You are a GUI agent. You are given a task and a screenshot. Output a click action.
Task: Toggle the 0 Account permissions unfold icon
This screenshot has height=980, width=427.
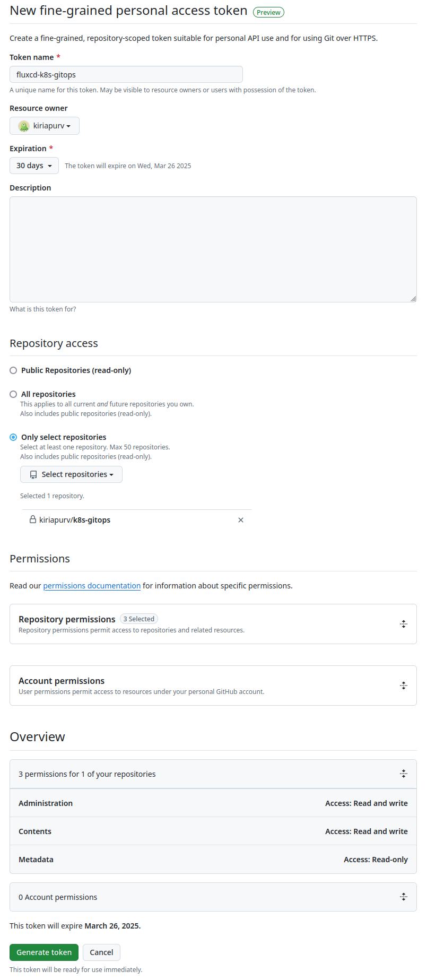404,897
